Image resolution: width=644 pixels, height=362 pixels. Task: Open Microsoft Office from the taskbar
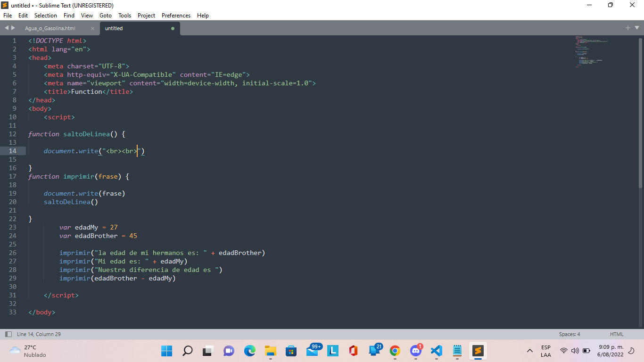[354, 351]
